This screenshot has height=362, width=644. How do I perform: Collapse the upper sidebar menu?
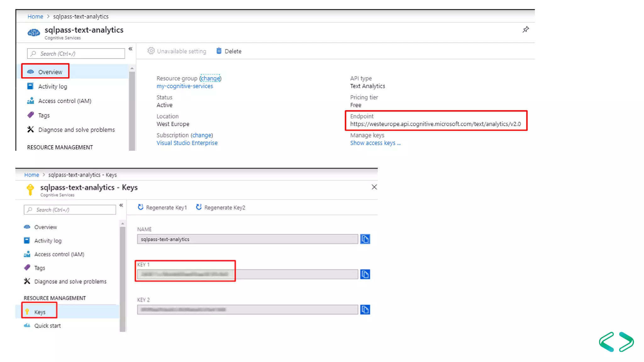click(x=130, y=49)
